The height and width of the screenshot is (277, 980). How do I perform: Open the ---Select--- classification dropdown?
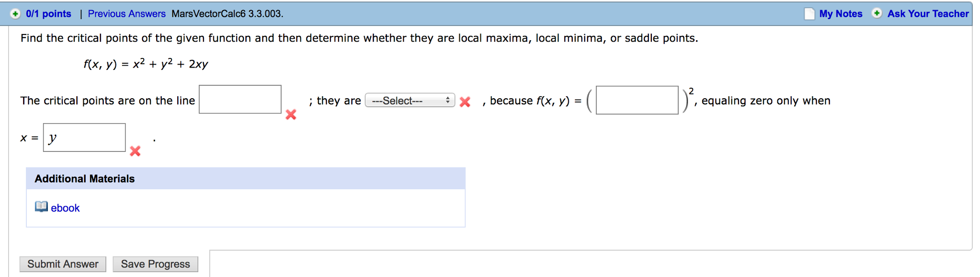tap(410, 100)
